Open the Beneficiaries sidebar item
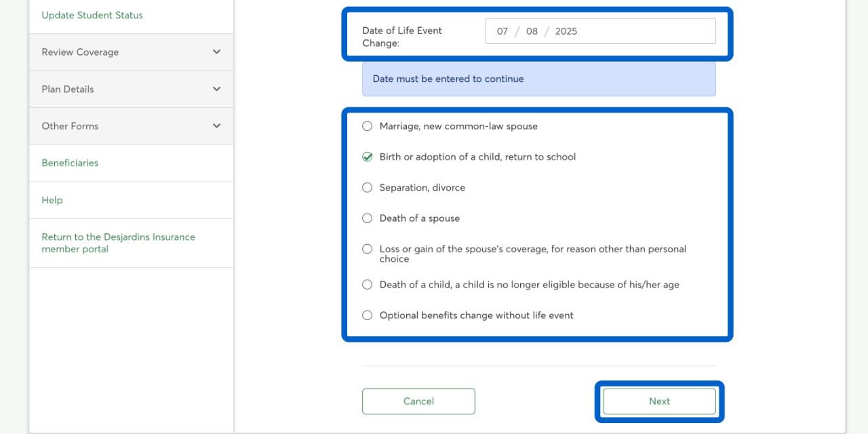 coord(70,163)
